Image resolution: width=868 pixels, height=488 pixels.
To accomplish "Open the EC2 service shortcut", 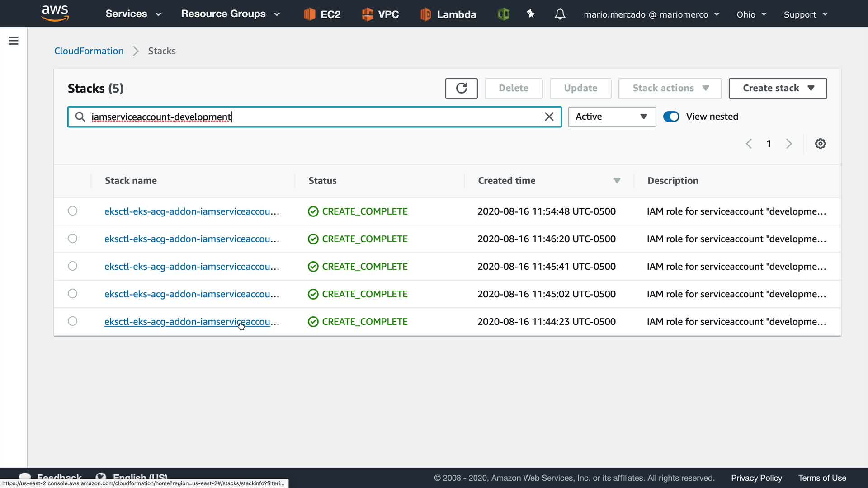I will 322,14.
